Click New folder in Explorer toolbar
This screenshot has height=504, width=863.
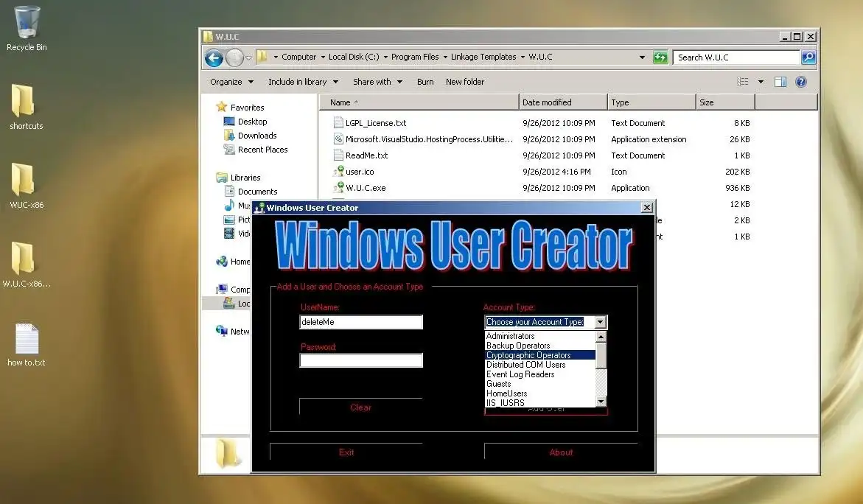click(x=465, y=82)
